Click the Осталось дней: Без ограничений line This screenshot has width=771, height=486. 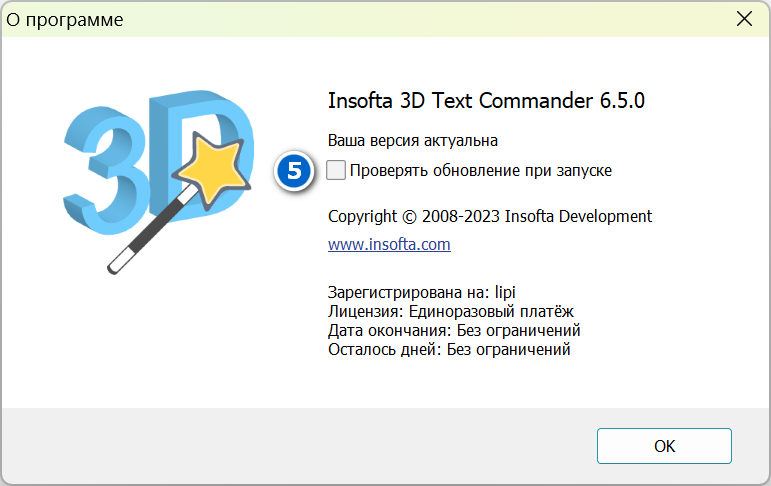point(449,350)
